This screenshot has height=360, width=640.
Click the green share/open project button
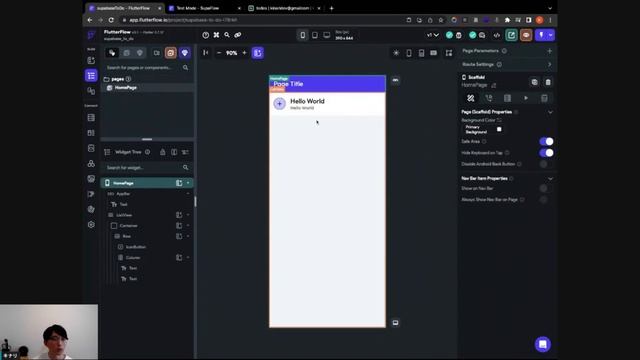[x=511, y=35]
